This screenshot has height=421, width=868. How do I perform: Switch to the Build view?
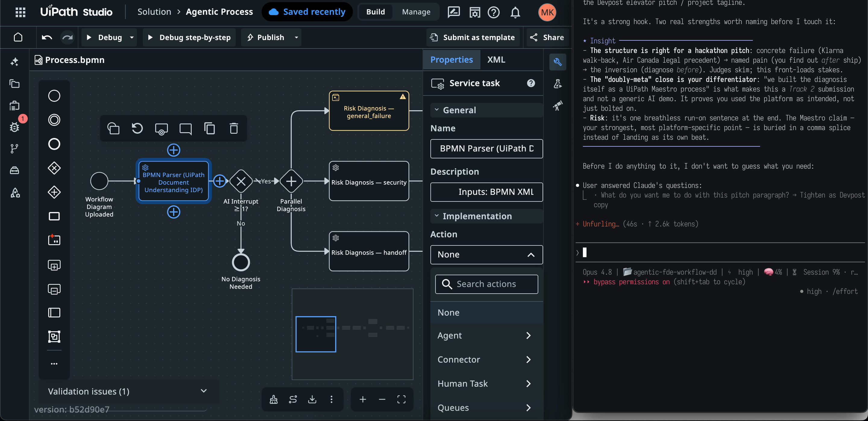(375, 12)
